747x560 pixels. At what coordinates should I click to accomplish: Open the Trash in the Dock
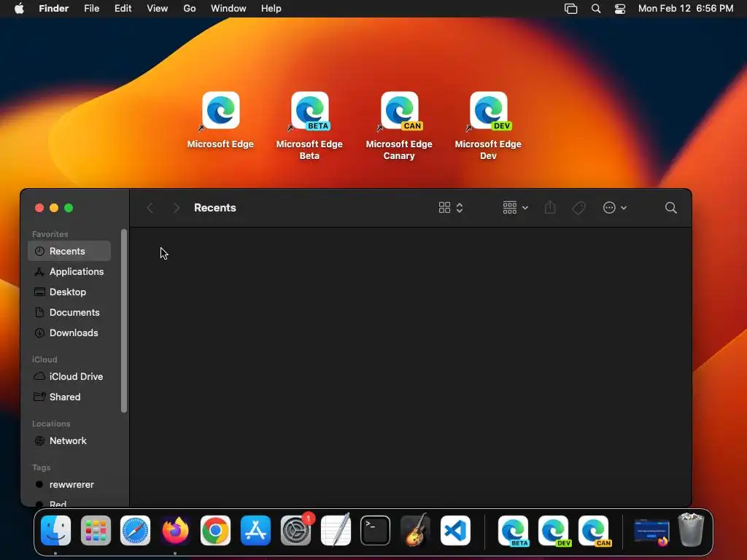click(x=692, y=529)
